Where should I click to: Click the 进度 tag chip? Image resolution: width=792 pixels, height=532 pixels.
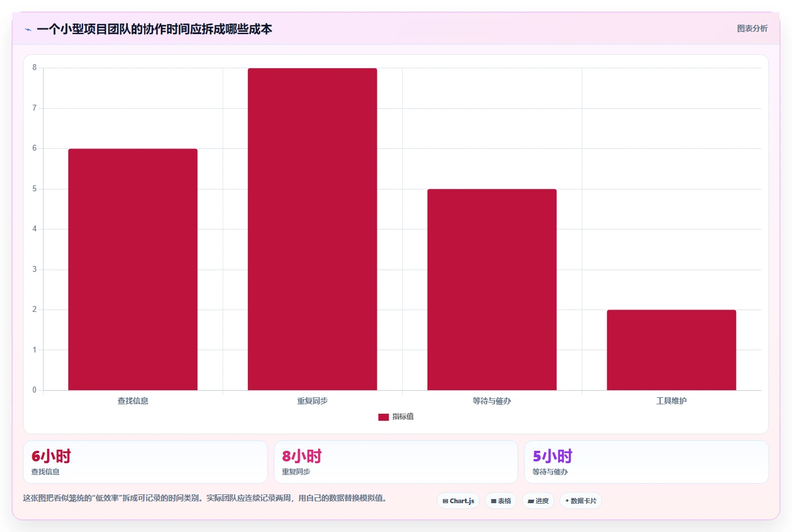pos(538,501)
